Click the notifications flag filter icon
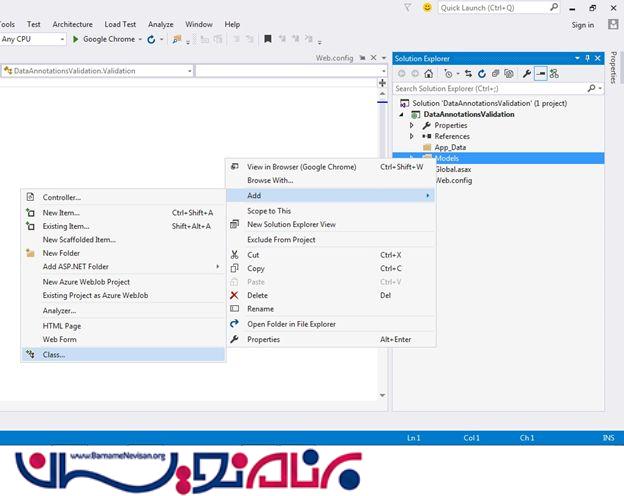 point(408,7)
